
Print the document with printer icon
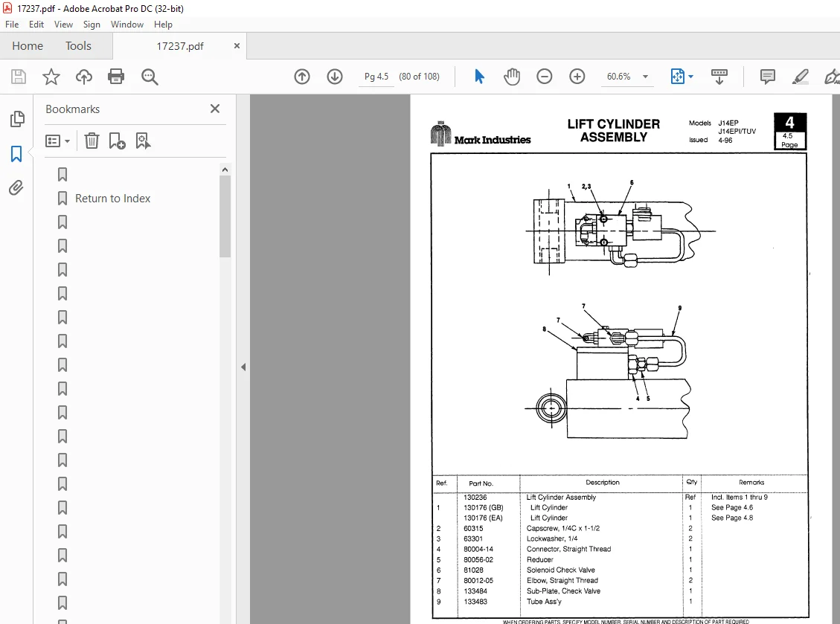click(x=116, y=77)
